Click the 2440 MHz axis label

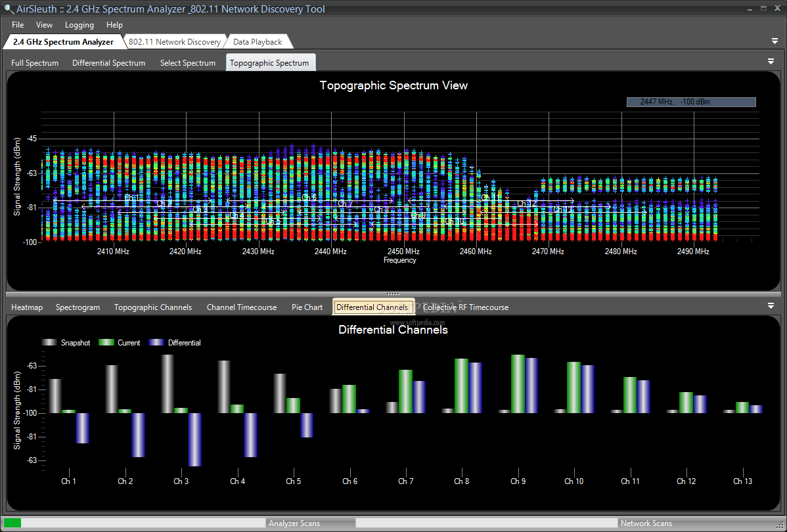pyautogui.click(x=330, y=252)
